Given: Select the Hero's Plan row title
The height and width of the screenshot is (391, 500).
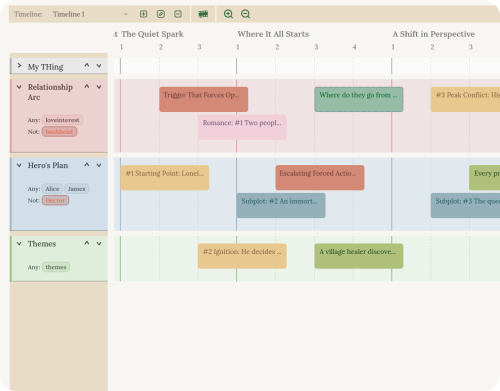Looking at the screenshot, I should coord(48,165).
